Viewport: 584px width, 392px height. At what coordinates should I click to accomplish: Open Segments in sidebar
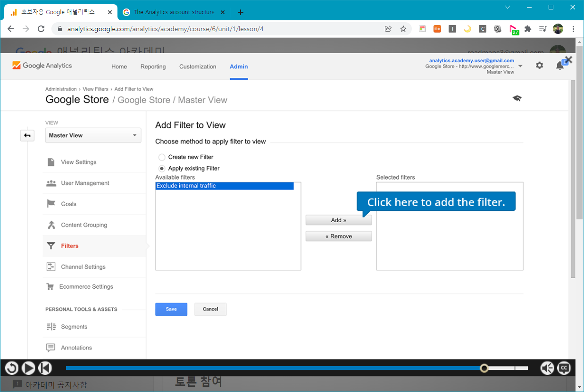[x=74, y=327]
